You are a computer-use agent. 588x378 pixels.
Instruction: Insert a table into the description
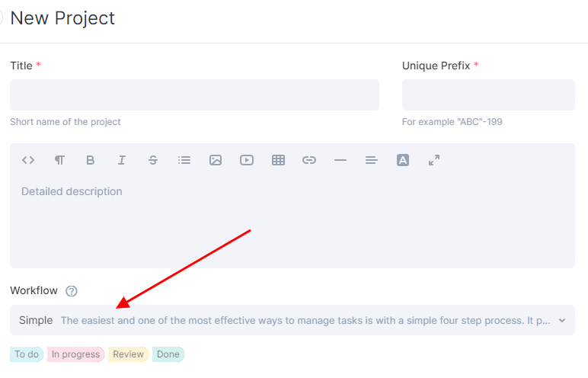pos(278,160)
